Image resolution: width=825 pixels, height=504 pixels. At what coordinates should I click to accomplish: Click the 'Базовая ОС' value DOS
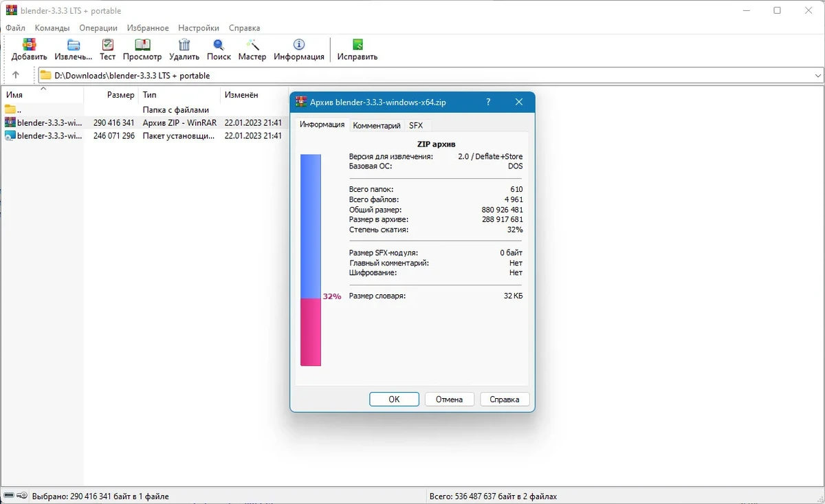pyautogui.click(x=515, y=166)
